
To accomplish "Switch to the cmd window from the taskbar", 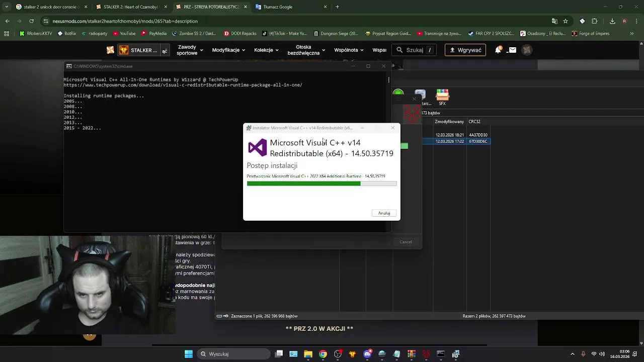I will point(441,354).
